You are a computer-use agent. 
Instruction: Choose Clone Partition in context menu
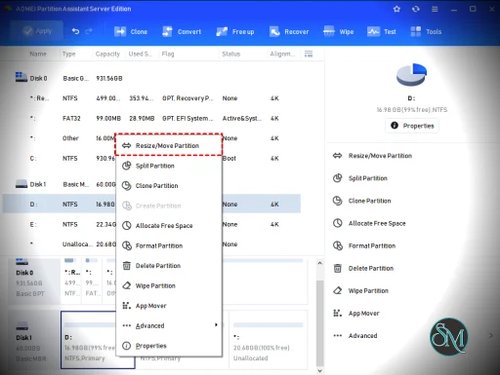[169, 186]
